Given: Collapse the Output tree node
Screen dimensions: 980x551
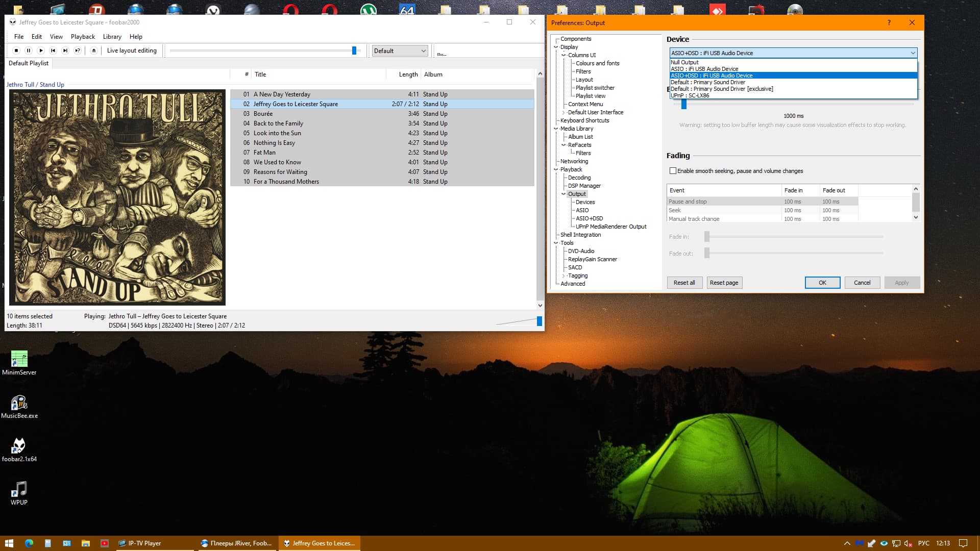Looking at the screenshot, I should pos(563,194).
